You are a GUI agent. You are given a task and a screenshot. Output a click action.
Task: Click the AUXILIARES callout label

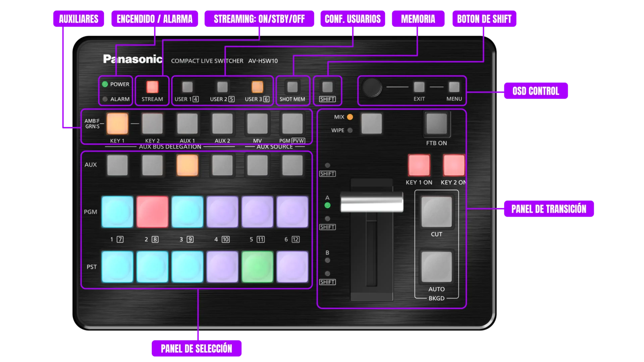tap(78, 19)
